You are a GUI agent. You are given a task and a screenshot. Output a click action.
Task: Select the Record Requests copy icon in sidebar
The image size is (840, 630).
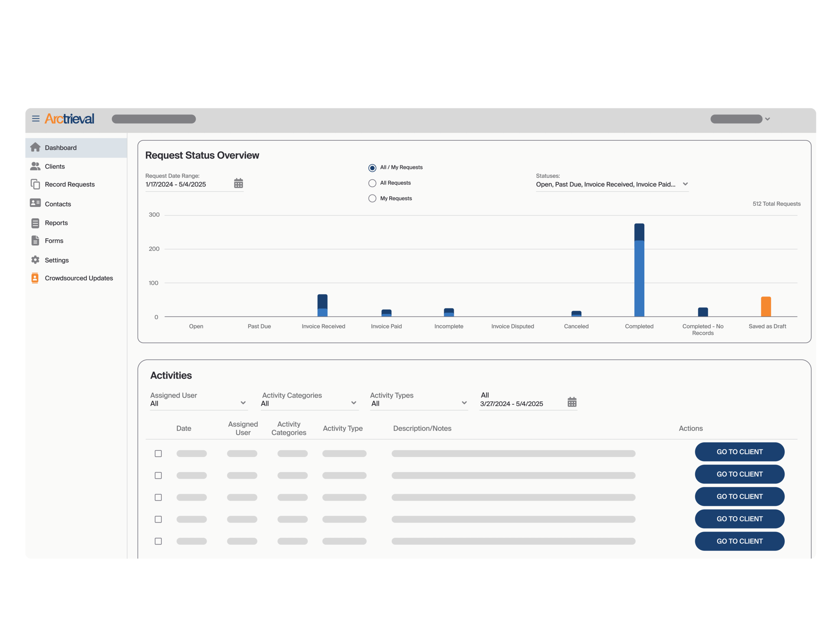point(35,184)
